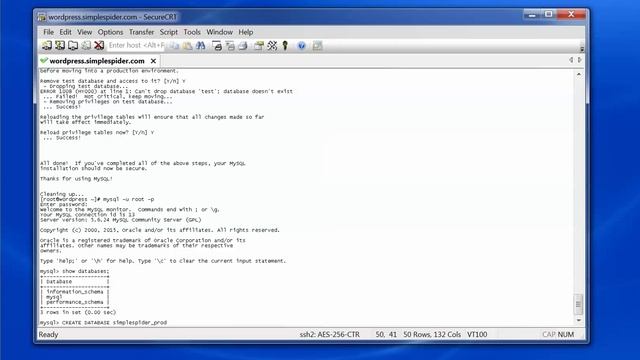Viewport: 640px width, 360px height.
Task: Click the terminal scrollbar up arrow
Action: click(x=579, y=74)
